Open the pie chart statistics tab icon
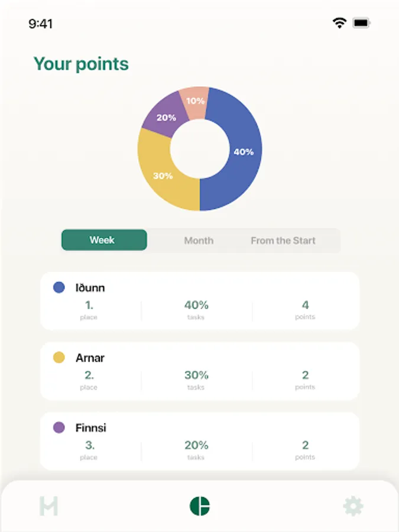Viewport: 399px width, 532px height. click(200, 507)
